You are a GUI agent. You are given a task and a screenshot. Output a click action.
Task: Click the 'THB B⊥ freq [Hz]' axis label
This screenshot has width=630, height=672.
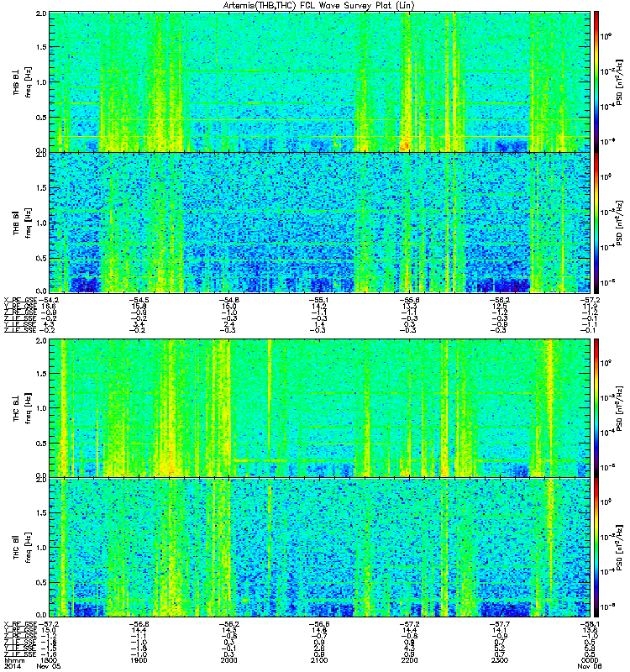pos(23,81)
